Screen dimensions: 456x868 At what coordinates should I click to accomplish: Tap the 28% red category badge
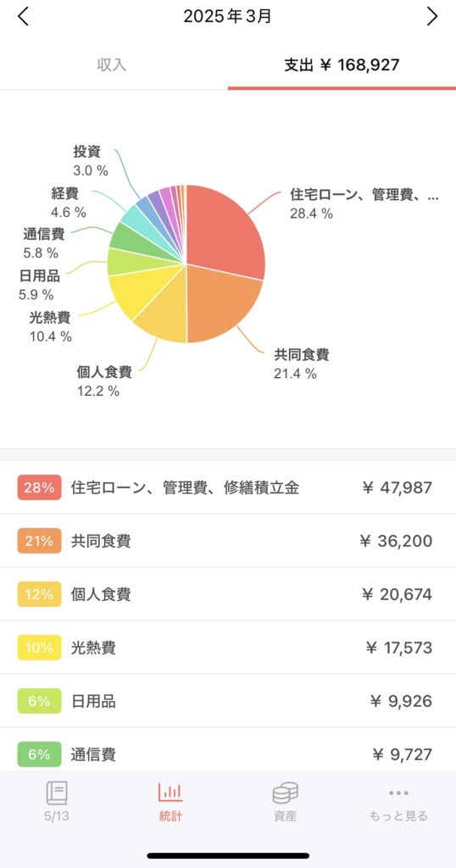[x=39, y=487]
